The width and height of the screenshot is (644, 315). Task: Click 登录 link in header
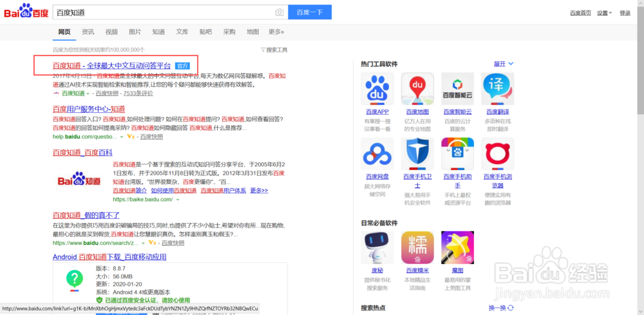[x=625, y=13]
